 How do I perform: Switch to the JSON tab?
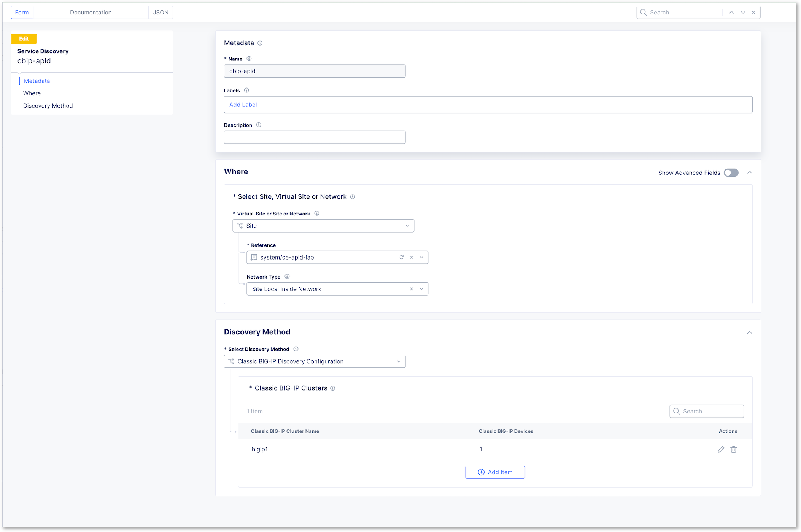[x=161, y=12]
